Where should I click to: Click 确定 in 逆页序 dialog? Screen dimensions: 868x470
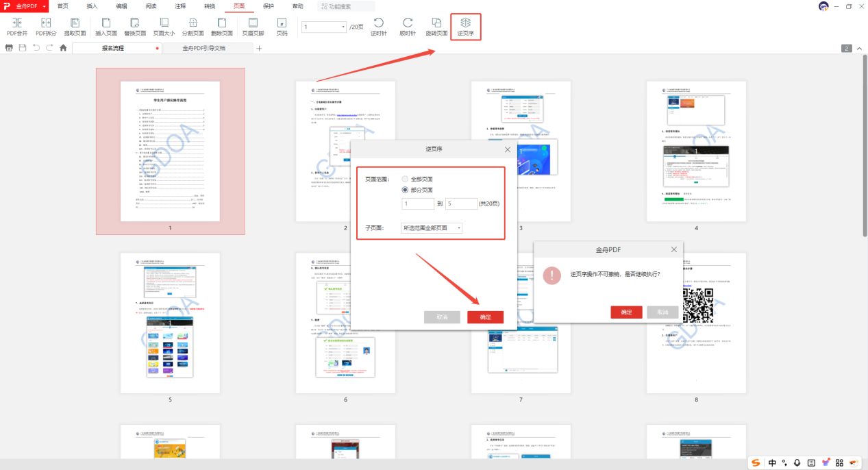485,317
